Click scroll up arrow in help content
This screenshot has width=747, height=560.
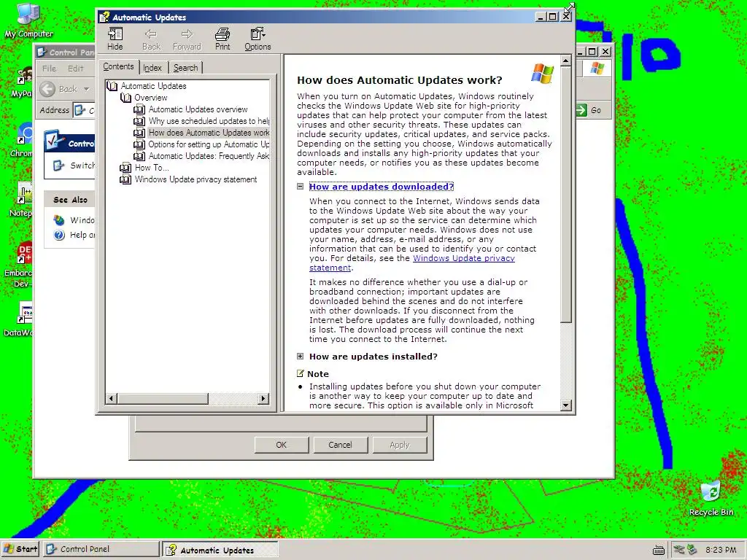565,61
